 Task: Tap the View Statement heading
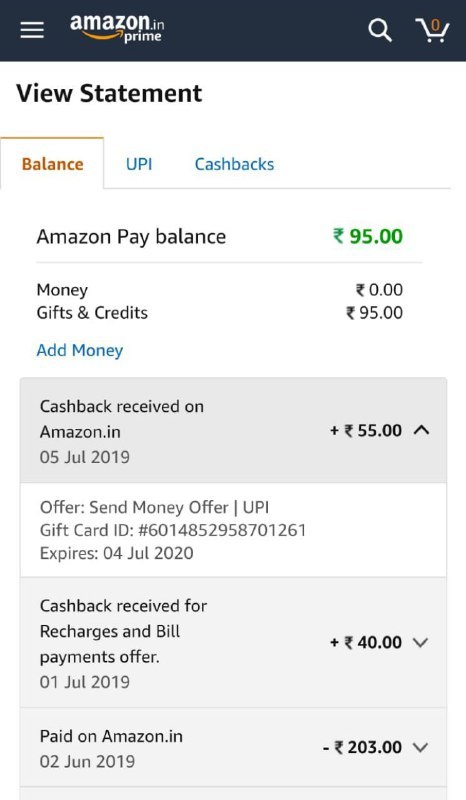[109, 93]
